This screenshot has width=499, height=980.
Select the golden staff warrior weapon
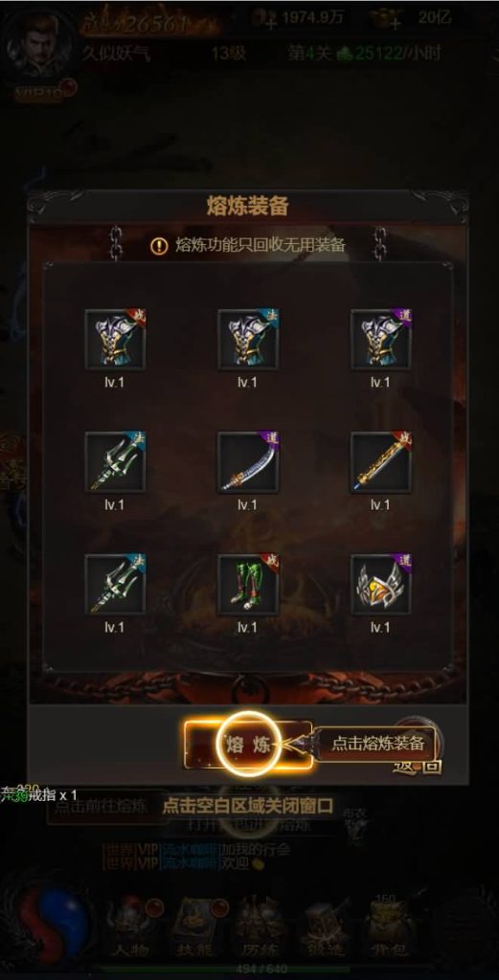click(x=381, y=462)
